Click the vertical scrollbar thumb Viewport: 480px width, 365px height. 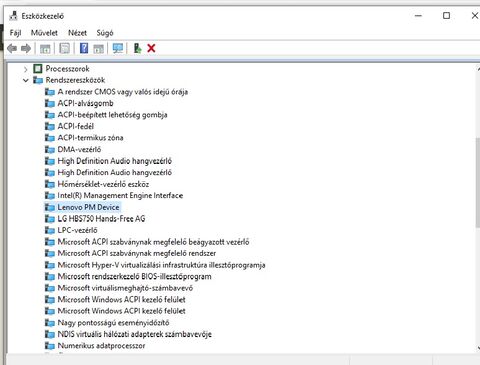(478, 183)
